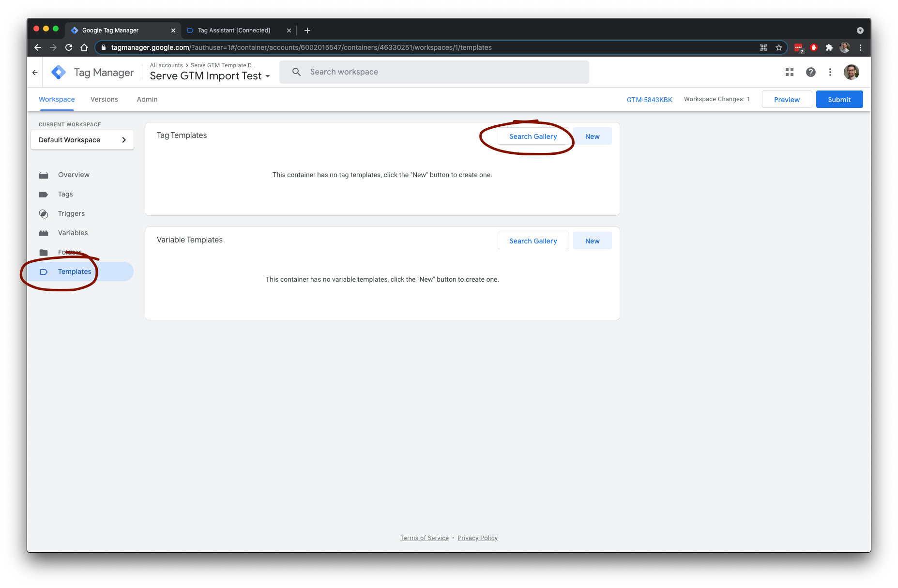Switch to the Versions tab
This screenshot has height=588, width=898.
(104, 99)
